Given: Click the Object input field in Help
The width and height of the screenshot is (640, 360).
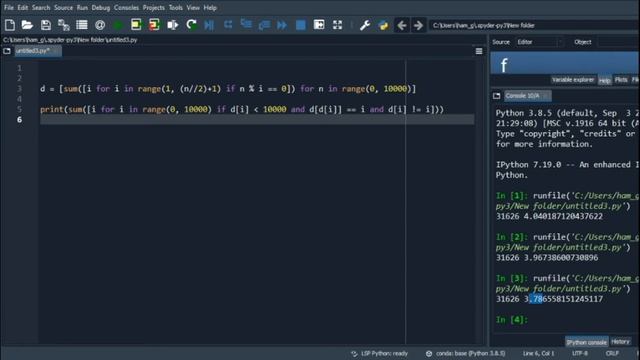Looking at the screenshot, I should [x=619, y=42].
